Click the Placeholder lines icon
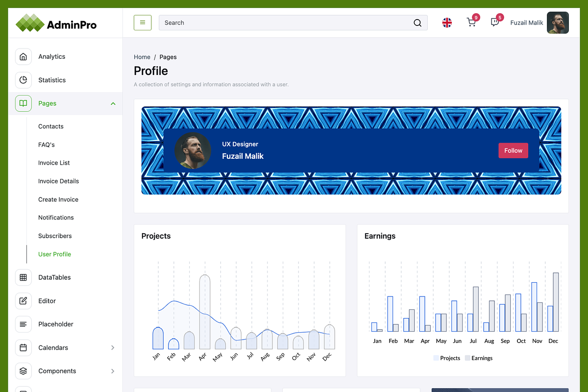 [23, 324]
